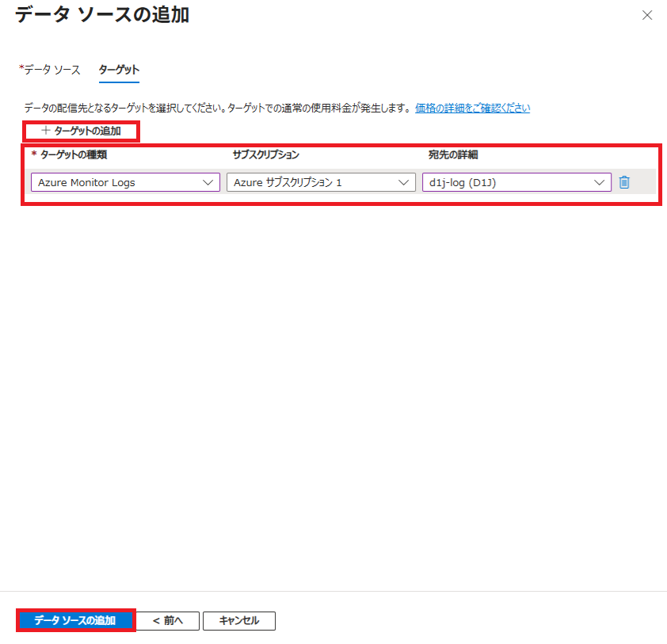The width and height of the screenshot is (667, 644).
Task: Click the trash icon to delete target row
Action: tap(624, 182)
